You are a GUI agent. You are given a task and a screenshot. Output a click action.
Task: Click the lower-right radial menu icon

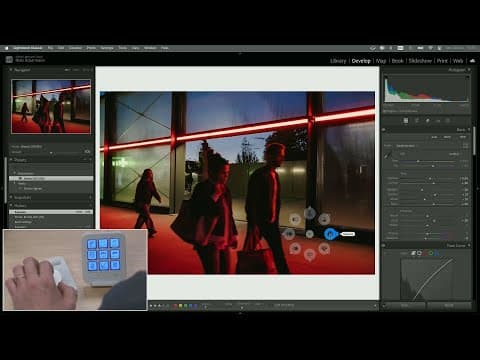(x=324, y=249)
